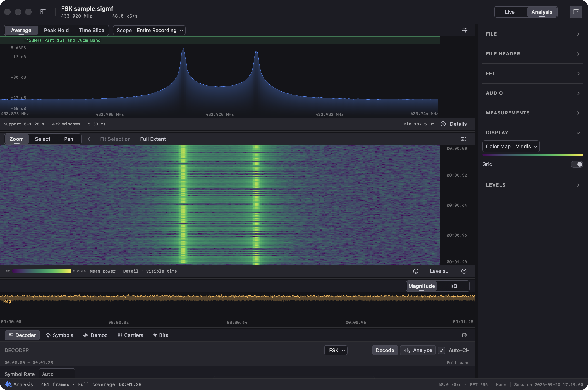
Task: Toggle the Auto-CH checkbox
Action: [441, 350]
